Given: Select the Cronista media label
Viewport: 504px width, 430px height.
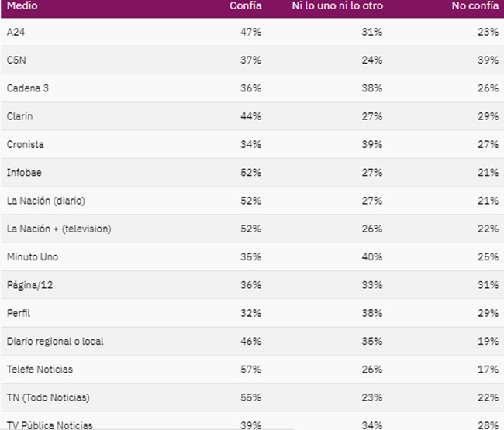Looking at the screenshot, I should pyautogui.click(x=26, y=144).
